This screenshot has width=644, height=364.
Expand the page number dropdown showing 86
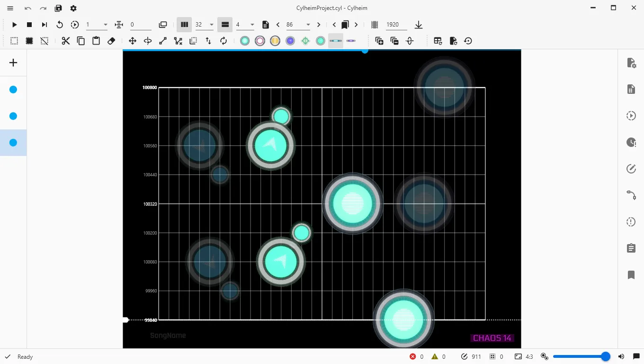pos(308,25)
